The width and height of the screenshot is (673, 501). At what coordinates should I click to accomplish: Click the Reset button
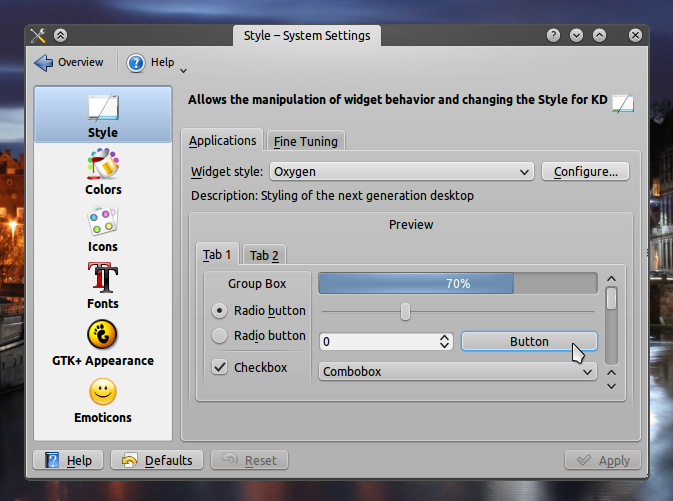point(249,460)
